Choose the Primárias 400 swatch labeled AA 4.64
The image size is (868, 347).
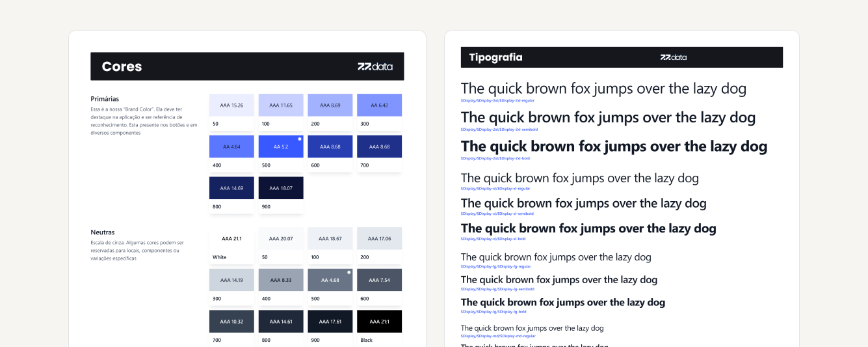click(x=231, y=146)
